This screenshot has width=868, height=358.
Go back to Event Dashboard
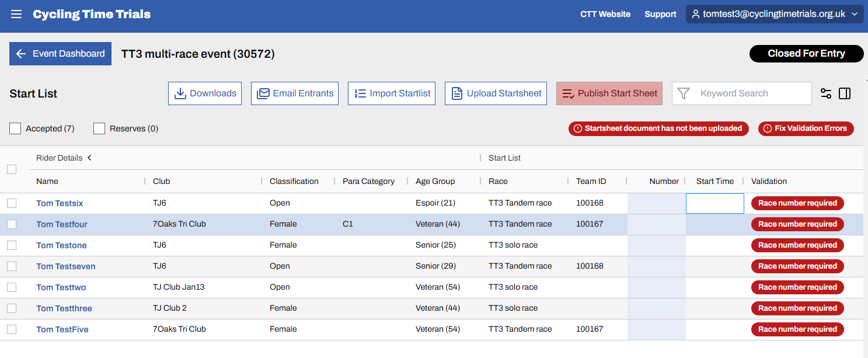point(60,54)
